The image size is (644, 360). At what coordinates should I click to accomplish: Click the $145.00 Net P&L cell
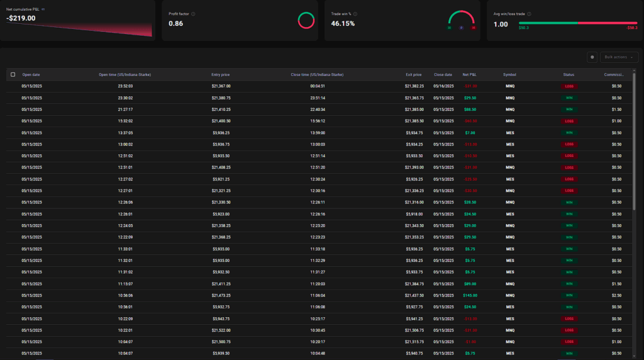470,295
